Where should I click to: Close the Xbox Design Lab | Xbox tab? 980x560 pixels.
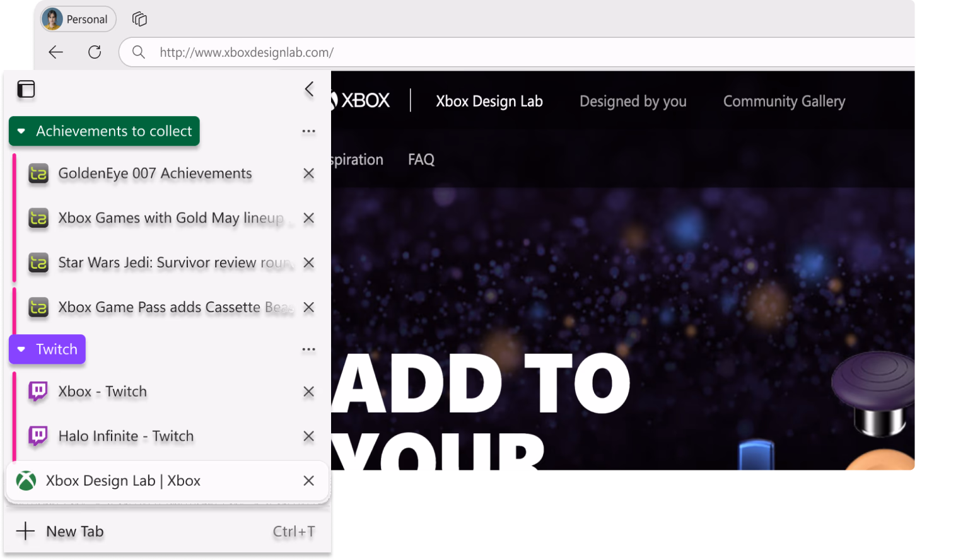point(308,481)
